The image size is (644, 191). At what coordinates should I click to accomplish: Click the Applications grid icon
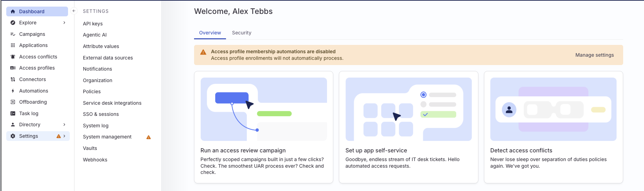[x=13, y=45]
